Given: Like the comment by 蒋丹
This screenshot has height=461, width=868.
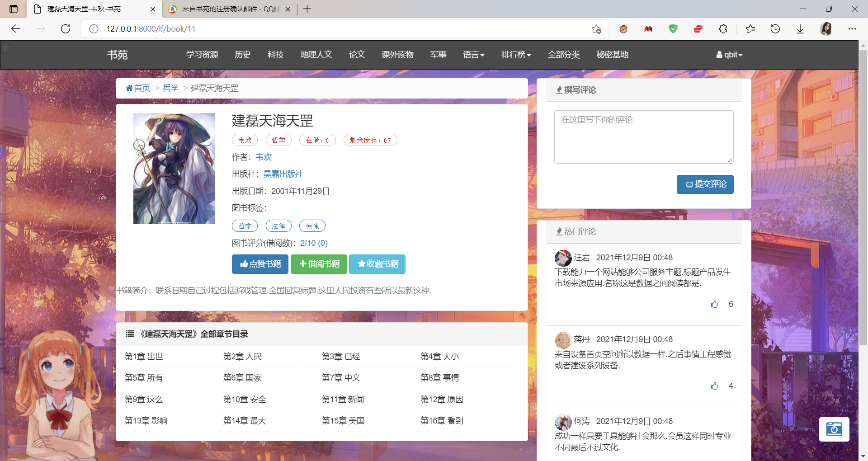Looking at the screenshot, I should (714, 386).
